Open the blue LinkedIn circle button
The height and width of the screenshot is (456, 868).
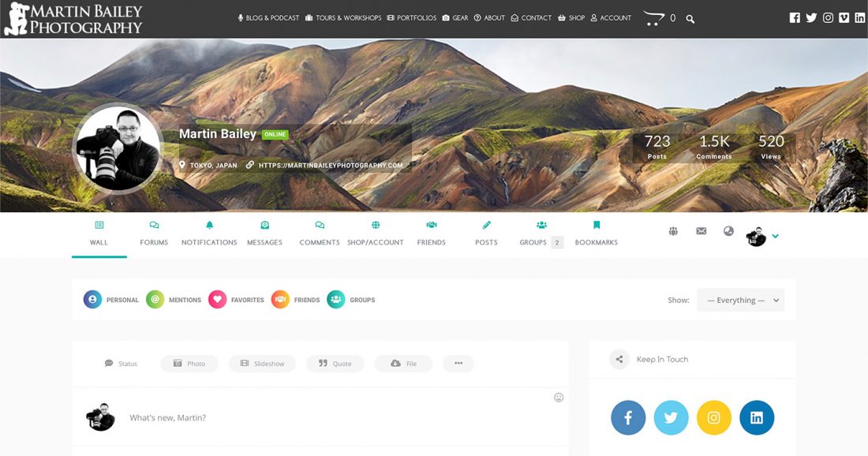tap(757, 418)
